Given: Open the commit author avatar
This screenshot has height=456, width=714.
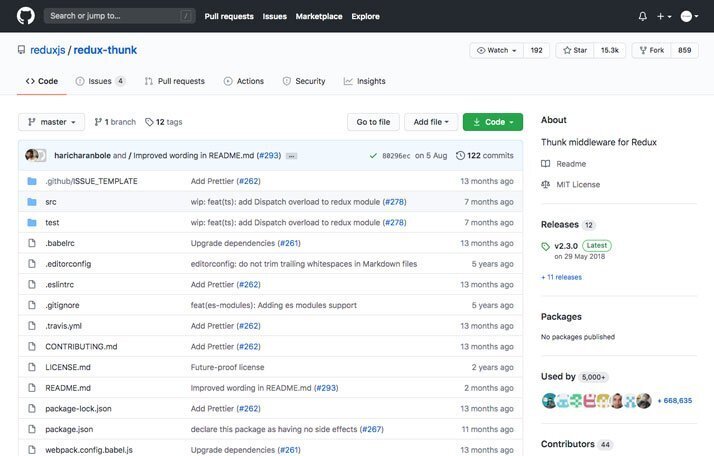Looking at the screenshot, I should coord(32,155).
